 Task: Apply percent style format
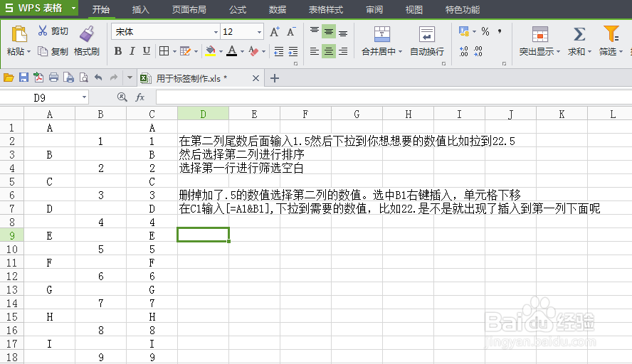click(485, 31)
